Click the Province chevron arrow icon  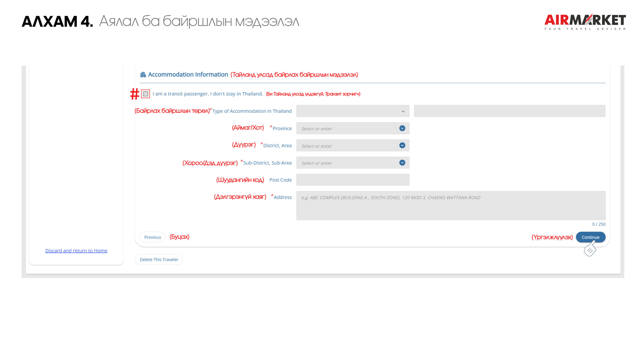[402, 128]
